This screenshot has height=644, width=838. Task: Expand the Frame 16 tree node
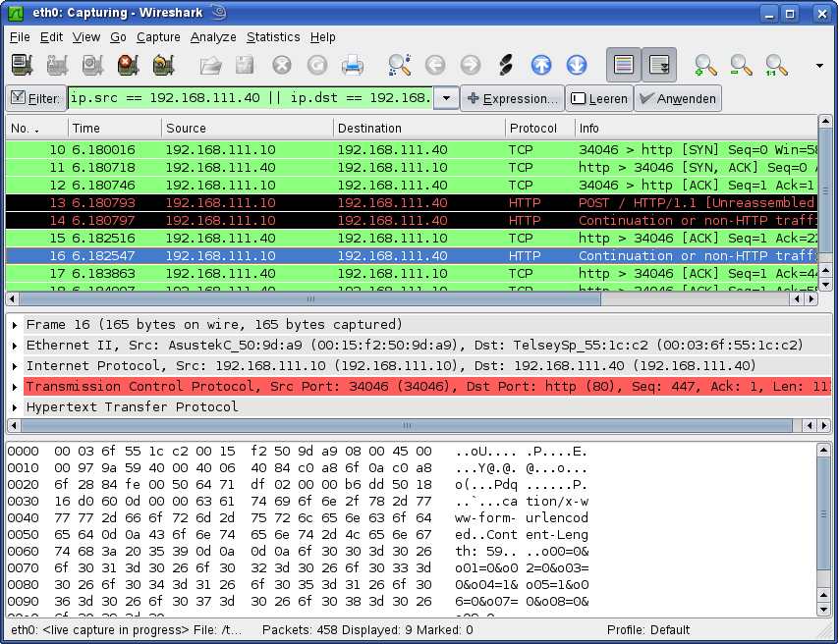[x=15, y=325]
